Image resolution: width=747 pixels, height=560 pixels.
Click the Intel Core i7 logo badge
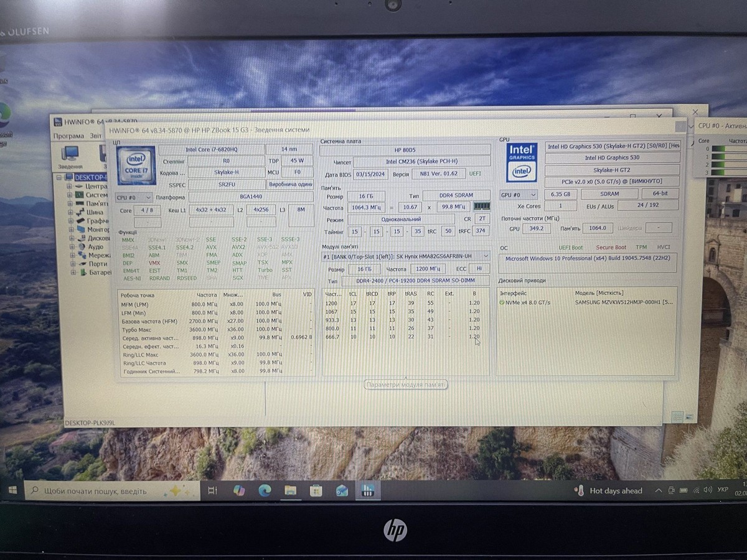tap(136, 166)
